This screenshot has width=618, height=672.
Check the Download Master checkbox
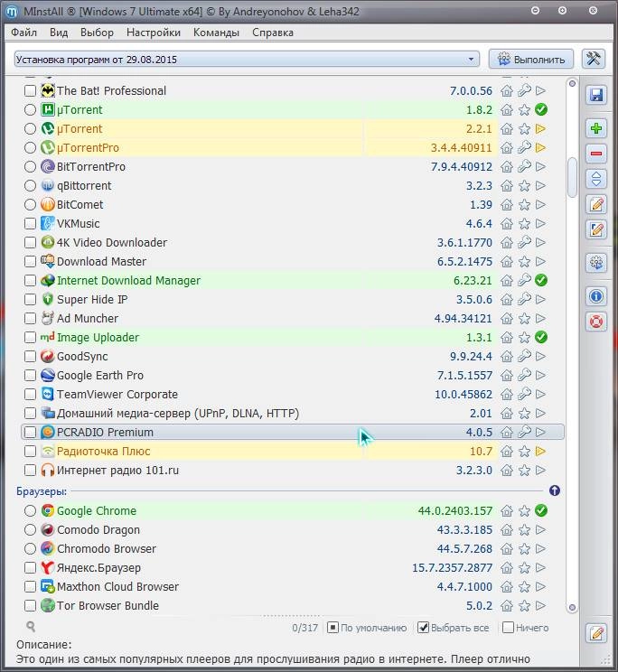[30, 261]
